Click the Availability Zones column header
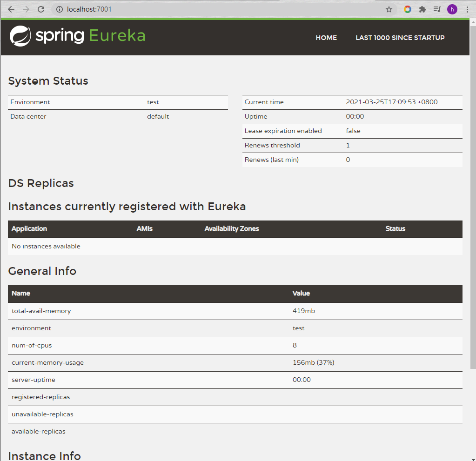This screenshot has height=461, width=476. click(232, 229)
